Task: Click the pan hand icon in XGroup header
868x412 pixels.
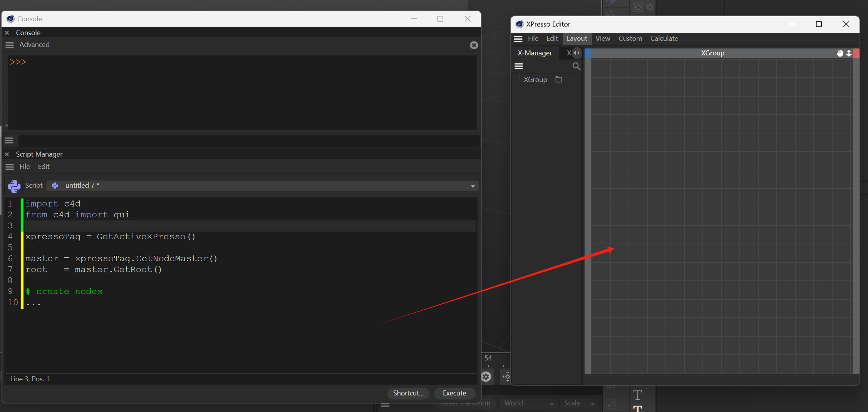Action: click(840, 53)
